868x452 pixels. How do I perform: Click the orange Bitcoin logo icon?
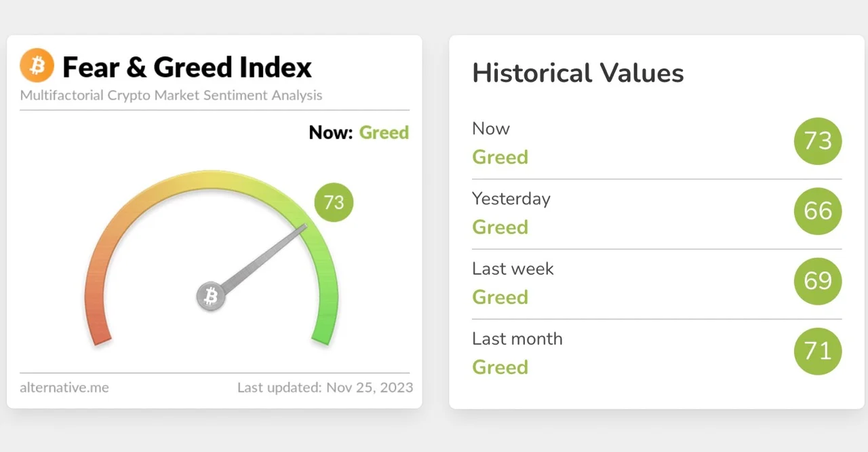click(37, 65)
